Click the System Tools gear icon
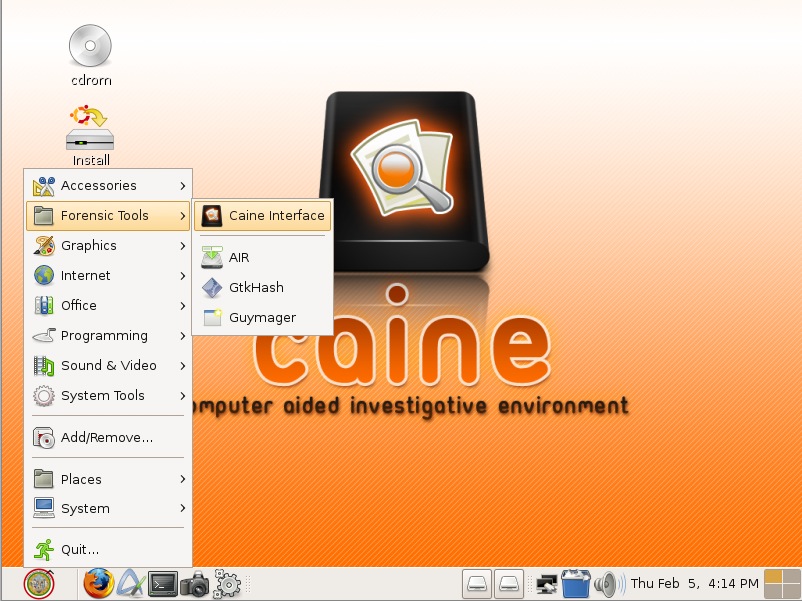 pyautogui.click(x=44, y=395)
